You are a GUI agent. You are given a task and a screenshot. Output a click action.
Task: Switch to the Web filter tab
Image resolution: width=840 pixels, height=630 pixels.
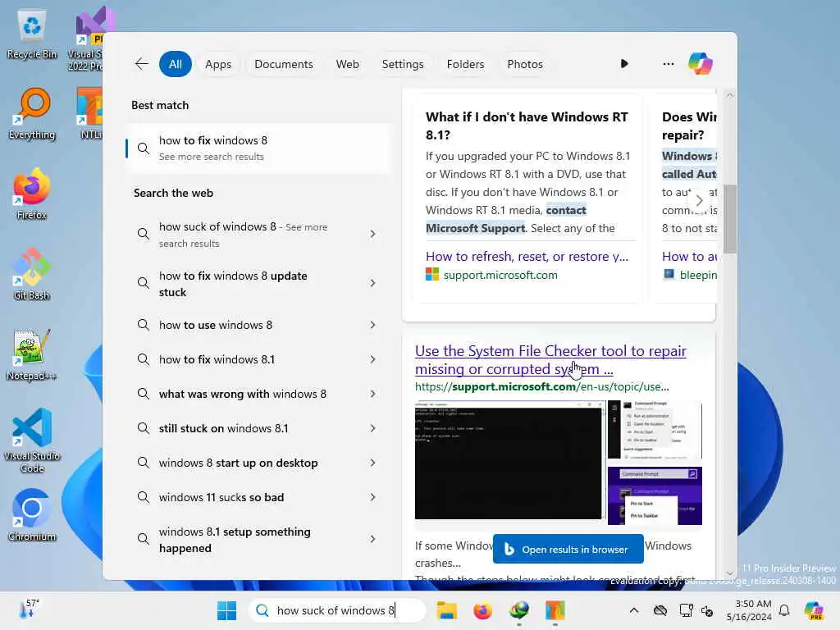click(x=347, y=64)
